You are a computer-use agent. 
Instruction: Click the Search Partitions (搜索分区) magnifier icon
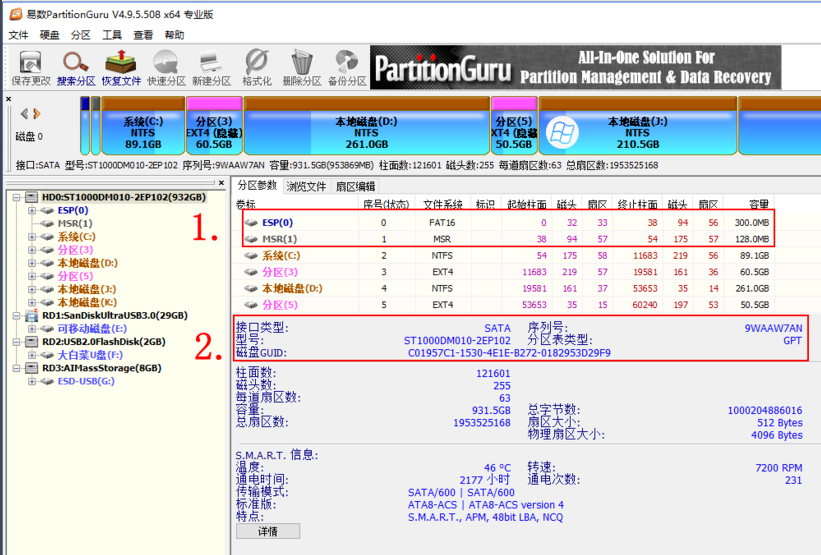(76, 66)
